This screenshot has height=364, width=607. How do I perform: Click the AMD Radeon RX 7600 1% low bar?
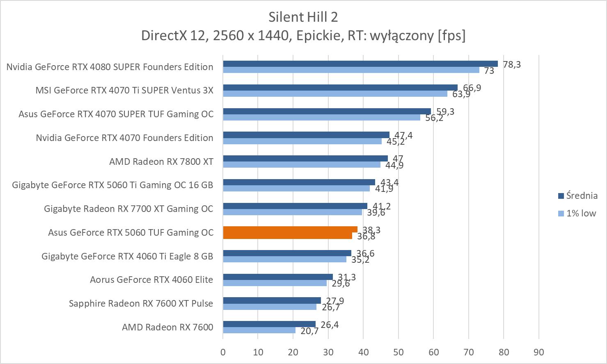(259, 330)
